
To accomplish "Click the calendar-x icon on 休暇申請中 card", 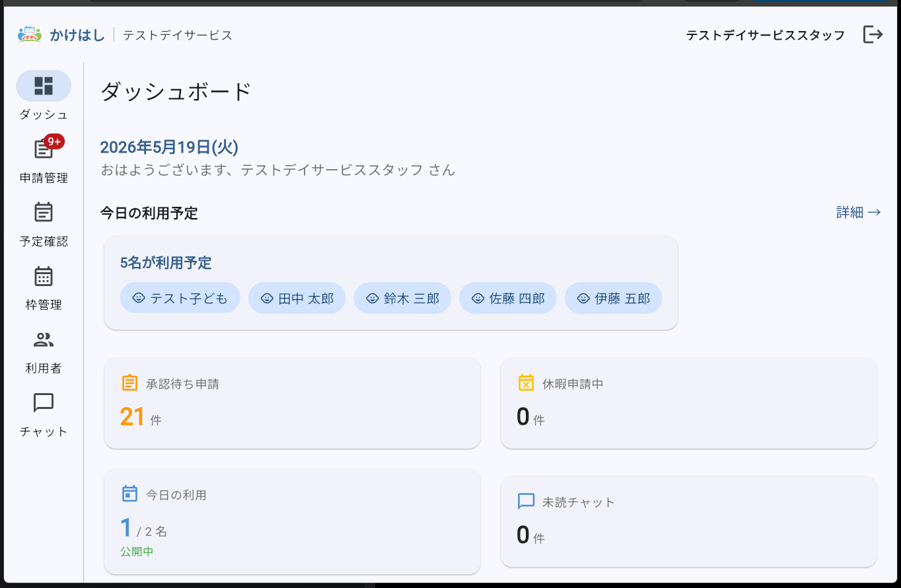I will pos(526,383).
